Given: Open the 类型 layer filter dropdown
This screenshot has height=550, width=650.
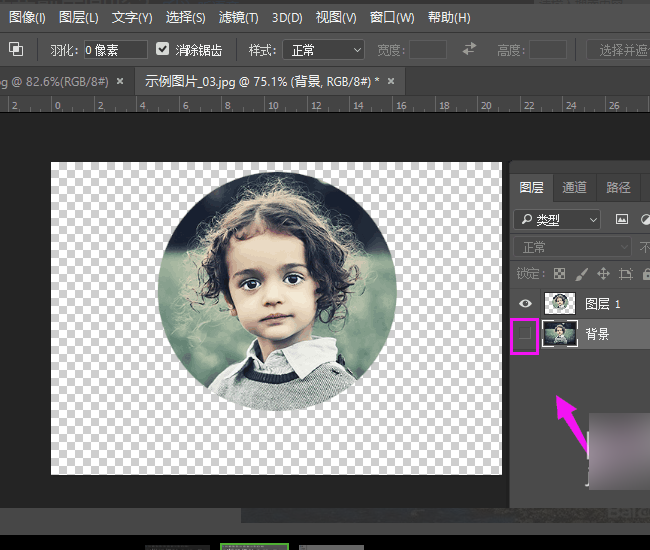Looking at the screenshot, I should coord(557,219).
